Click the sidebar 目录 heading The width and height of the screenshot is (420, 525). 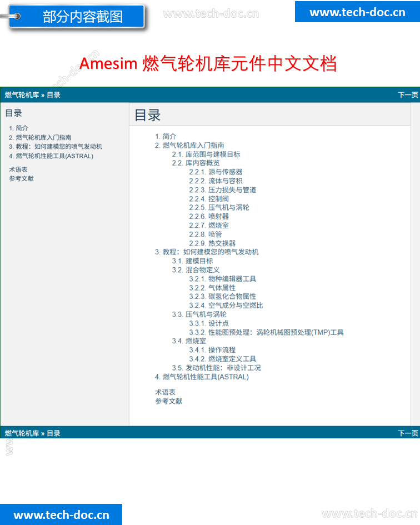click(13, 113)
